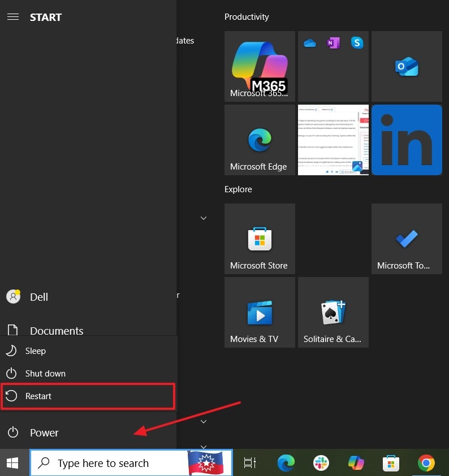The width and height of the screenshot is (449, 476).
Task: Open the Microsoft To Do tile
Action: pyautogui.click(x=407, y=239)
